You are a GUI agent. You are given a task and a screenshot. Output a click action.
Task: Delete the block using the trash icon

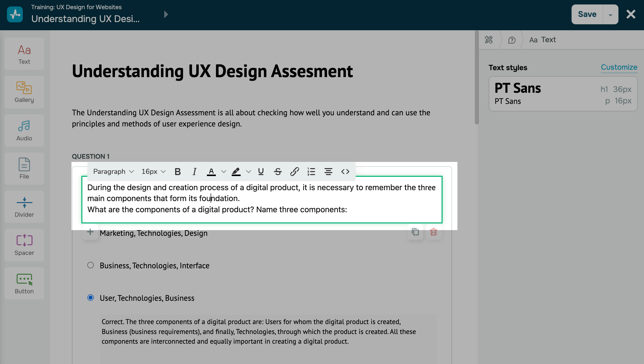pos(433,232)
